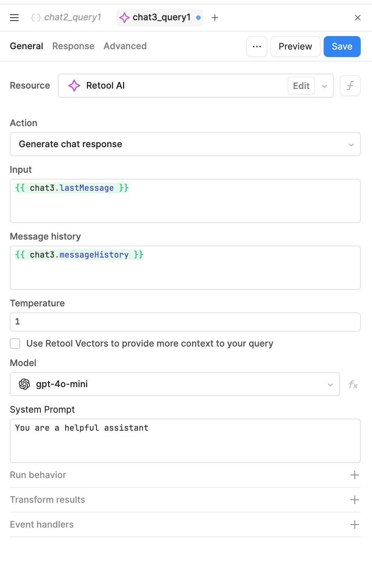The image size is (372, 588).
Task: Click the Save button
Action: click(x=342, y=47)
